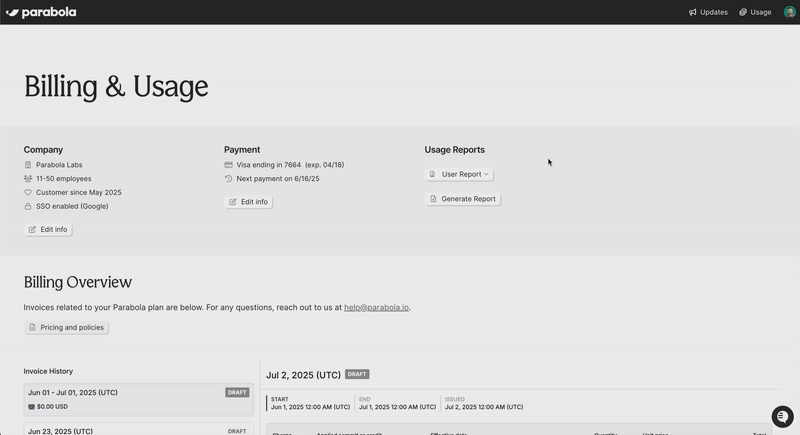
Task: Click the coins icon beside Usage
Action: coord(743,12)
